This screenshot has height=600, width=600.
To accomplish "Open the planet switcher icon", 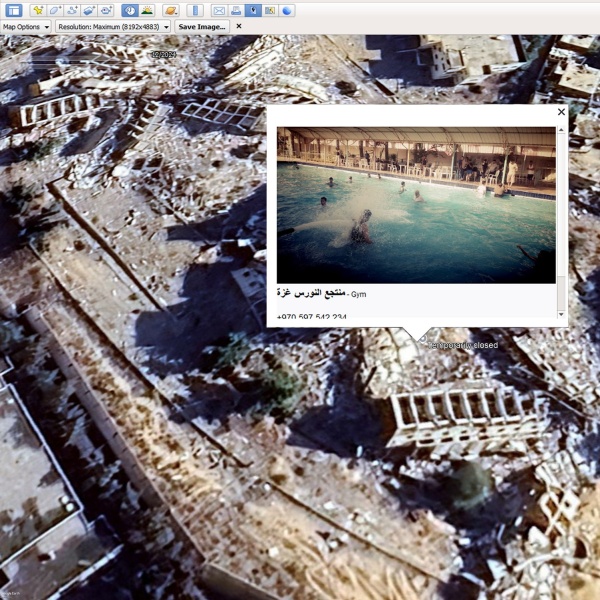I will pyautogui.click(x=171, y=10).
